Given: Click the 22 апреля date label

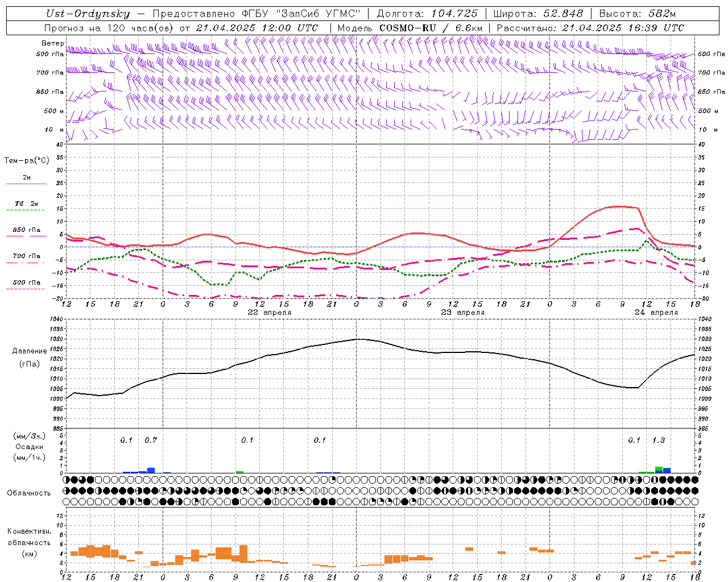Looking at the screenshot, I should [x=269, y=313].
